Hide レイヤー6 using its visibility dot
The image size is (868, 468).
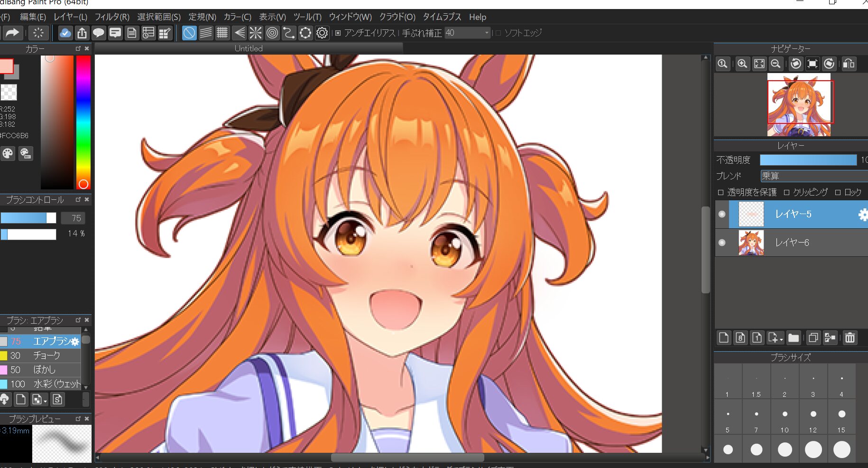(722, 243)
